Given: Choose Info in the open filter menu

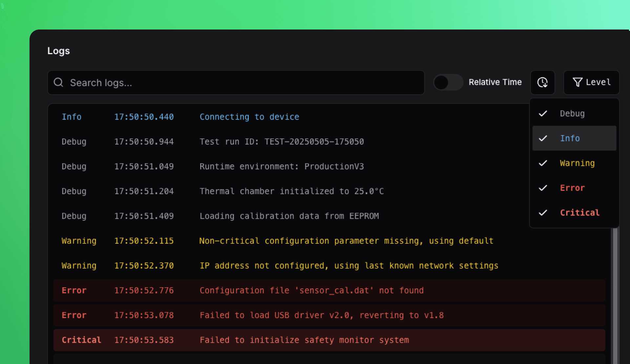Looking at the screenshot, I should [570, 138].
